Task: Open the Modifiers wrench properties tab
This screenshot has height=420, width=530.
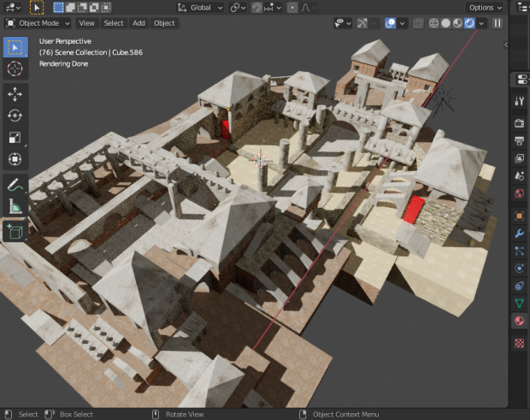Action: pos(519,233)
